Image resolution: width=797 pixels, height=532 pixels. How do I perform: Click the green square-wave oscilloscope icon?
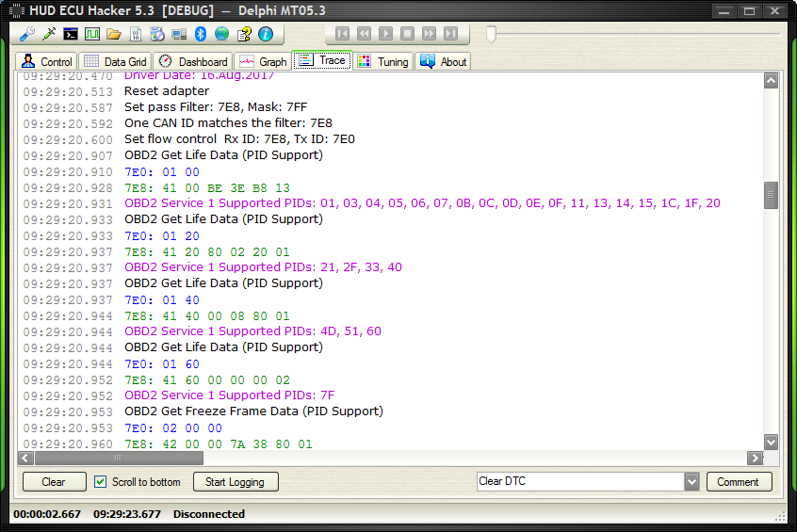92,34
